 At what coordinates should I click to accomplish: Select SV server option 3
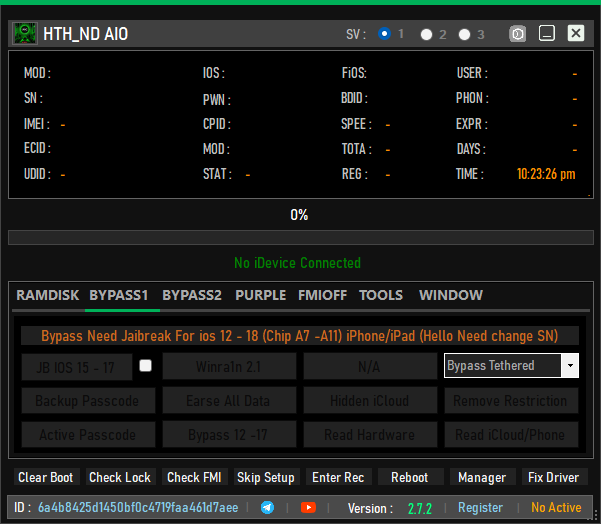point(465,34)
